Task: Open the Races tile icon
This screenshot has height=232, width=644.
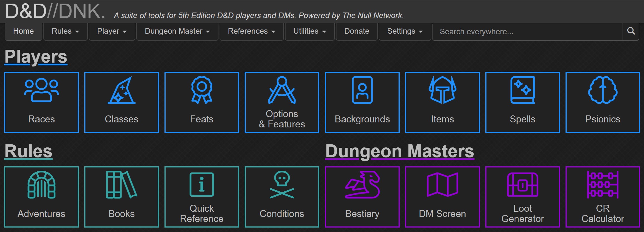Action: pyautogui.click(x=41, y=90)
